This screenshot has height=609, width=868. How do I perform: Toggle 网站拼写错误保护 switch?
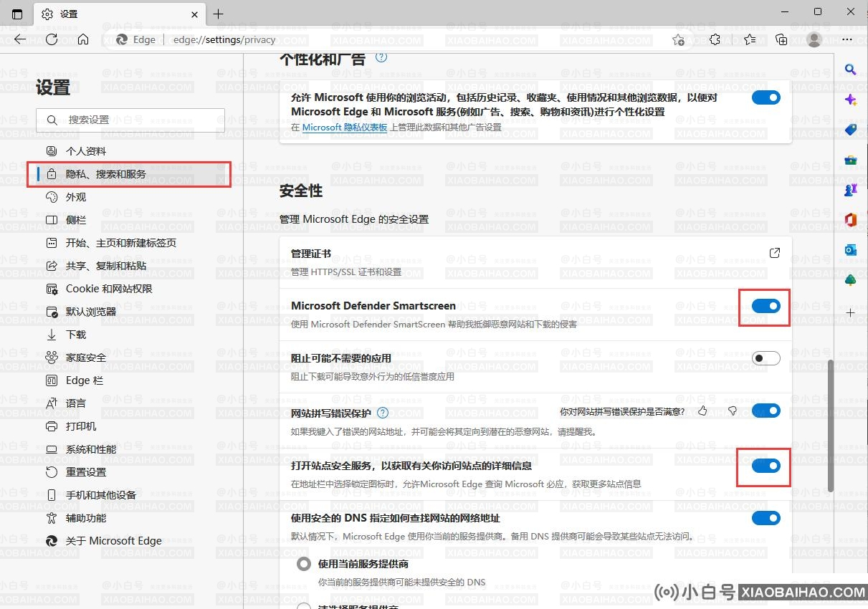click(x=766, y=411)
